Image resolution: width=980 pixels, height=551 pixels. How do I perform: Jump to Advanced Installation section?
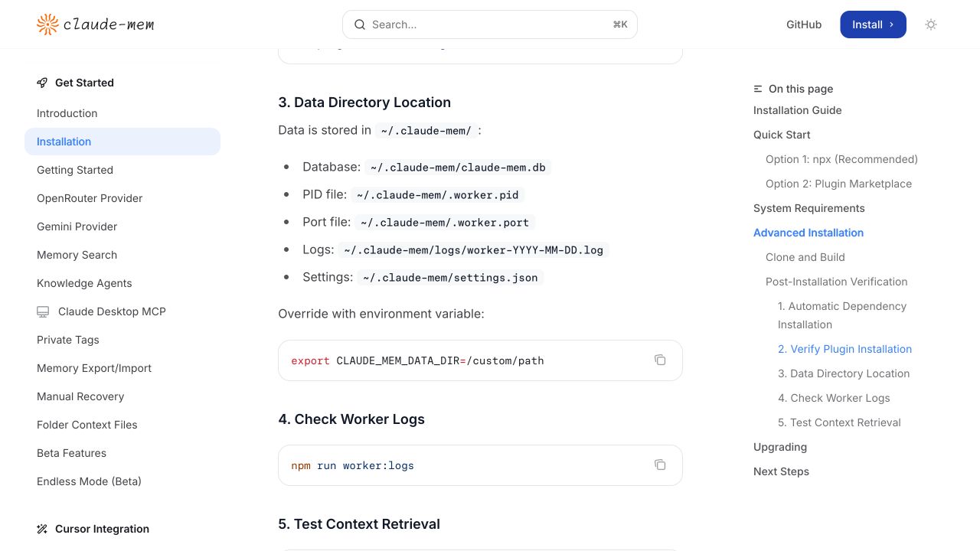808,233
